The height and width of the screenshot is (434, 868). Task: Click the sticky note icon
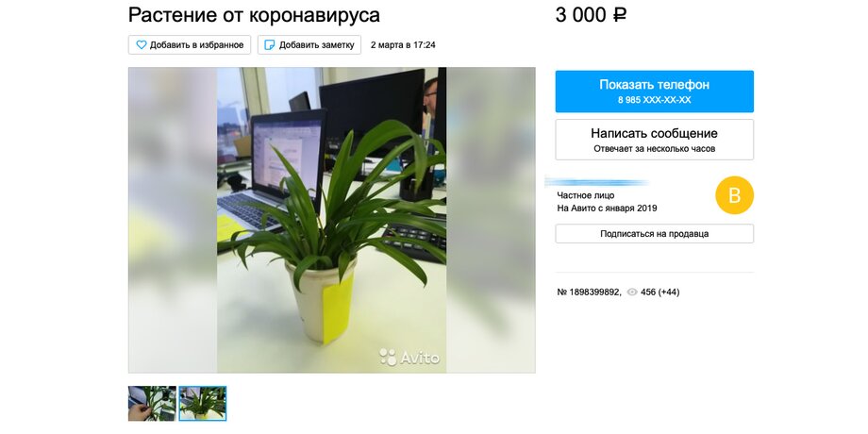(x=270, y=45)
